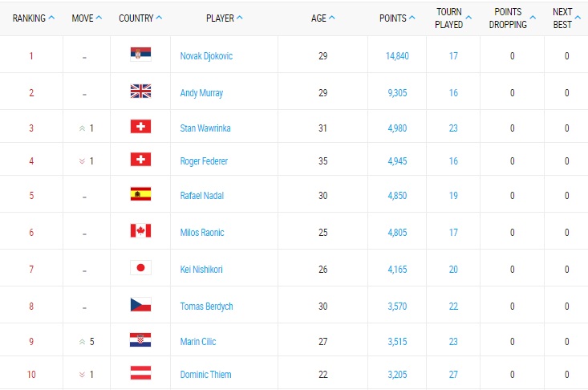Sort by Next Best column
The image size is (588, 390).
point(566,18)
